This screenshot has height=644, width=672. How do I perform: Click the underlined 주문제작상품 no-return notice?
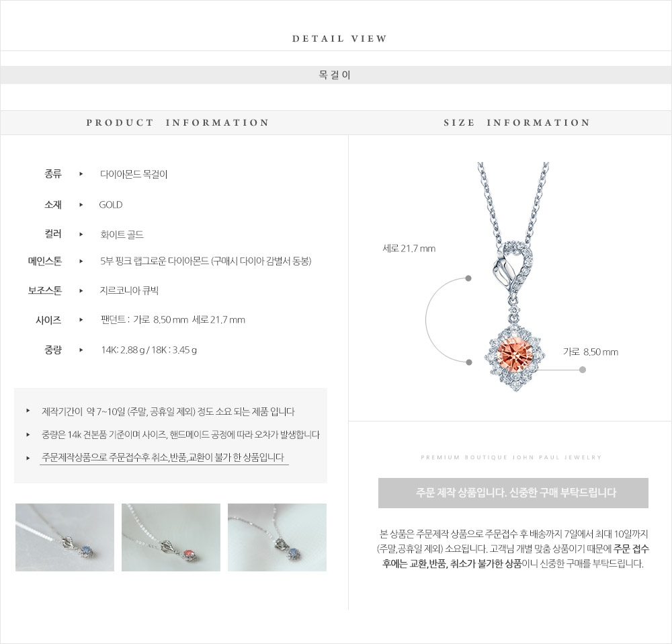pos(164,458)
